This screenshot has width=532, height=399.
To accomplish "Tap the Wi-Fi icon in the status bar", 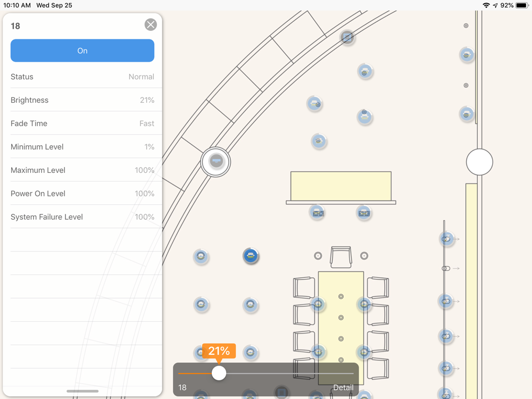I will (486, 5).
